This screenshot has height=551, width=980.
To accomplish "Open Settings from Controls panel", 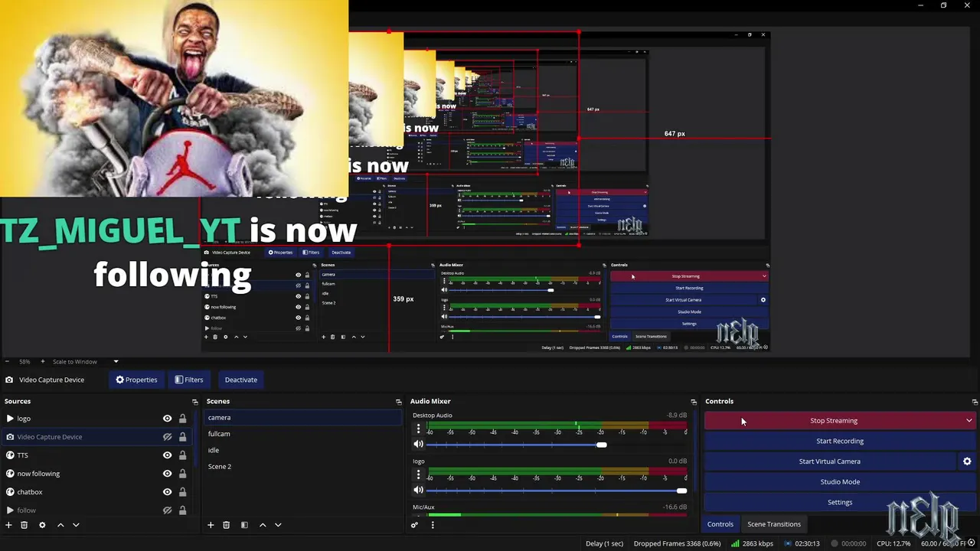I will point(840,502).
